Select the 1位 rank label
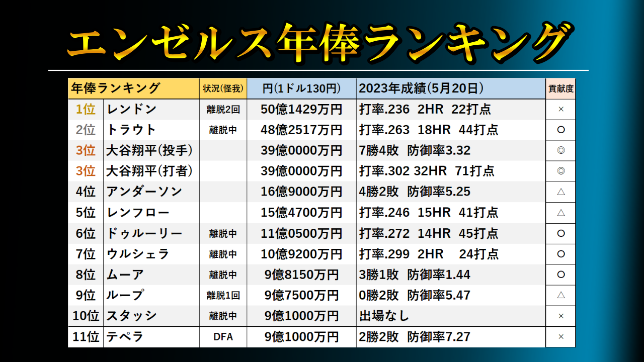The height and width of the screenshot is (362, 644). pos(86,109)
